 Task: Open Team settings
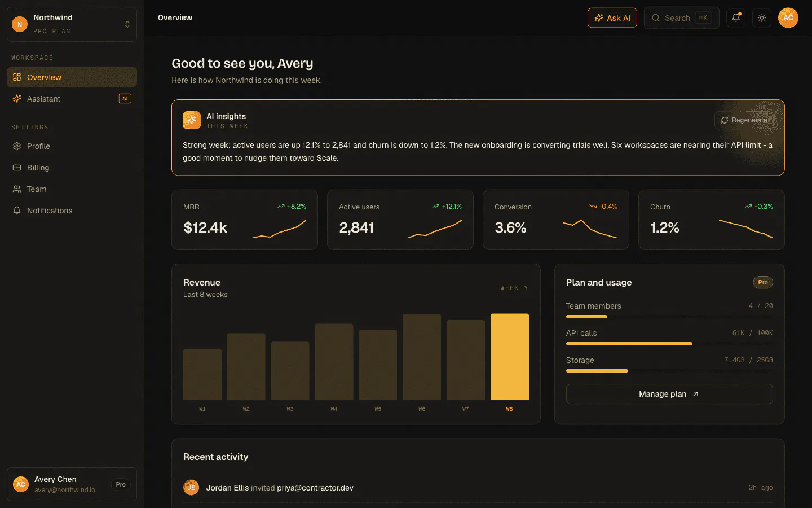tap(72, 189)
